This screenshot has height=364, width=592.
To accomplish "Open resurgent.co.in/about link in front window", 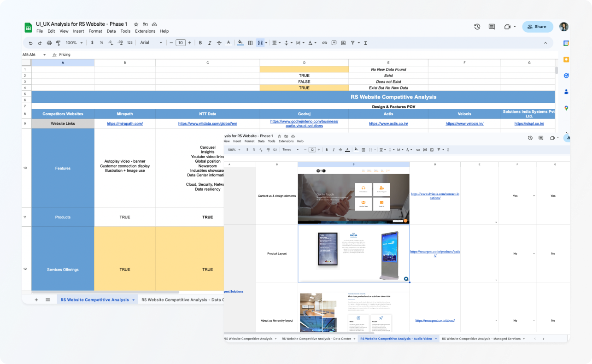I will click(435, 320).
